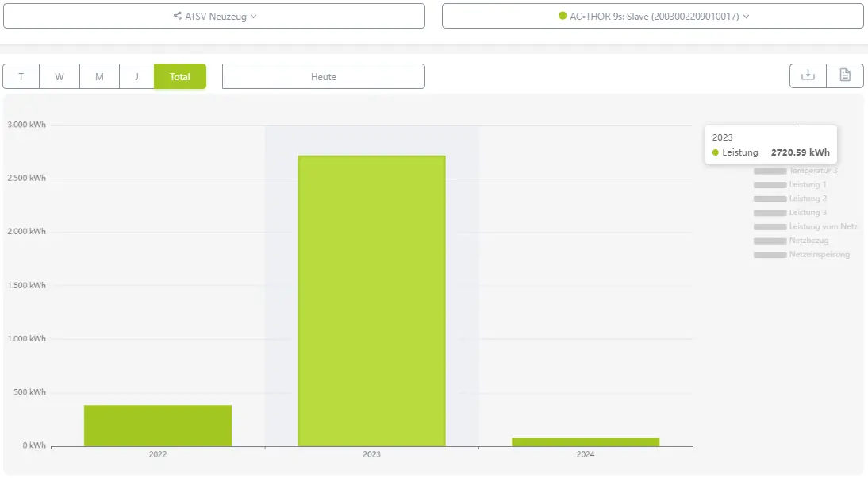Toggle the Netzbezug legend series
868x478 pixels.
[791, 241]
